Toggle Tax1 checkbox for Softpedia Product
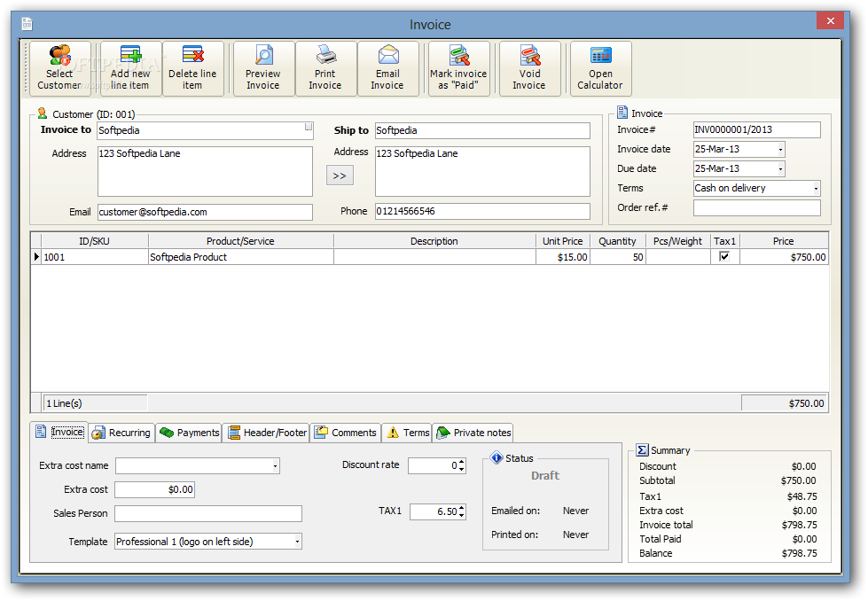Screen dimensions: 868x601 pos(724,256)
